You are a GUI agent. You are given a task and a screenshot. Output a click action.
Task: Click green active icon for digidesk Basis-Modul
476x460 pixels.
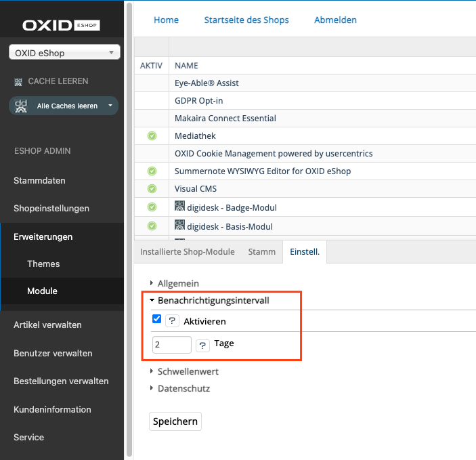152,226
